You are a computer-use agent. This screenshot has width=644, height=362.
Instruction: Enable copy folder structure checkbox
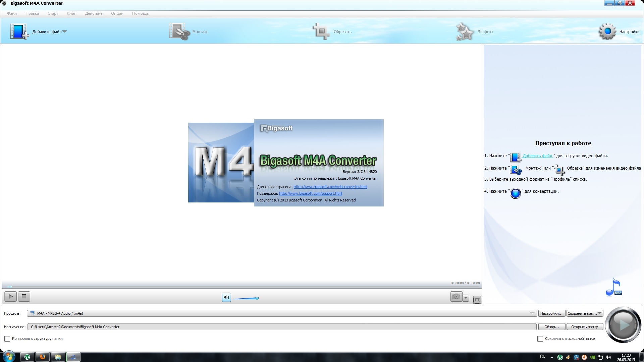[x=7, y=339]
